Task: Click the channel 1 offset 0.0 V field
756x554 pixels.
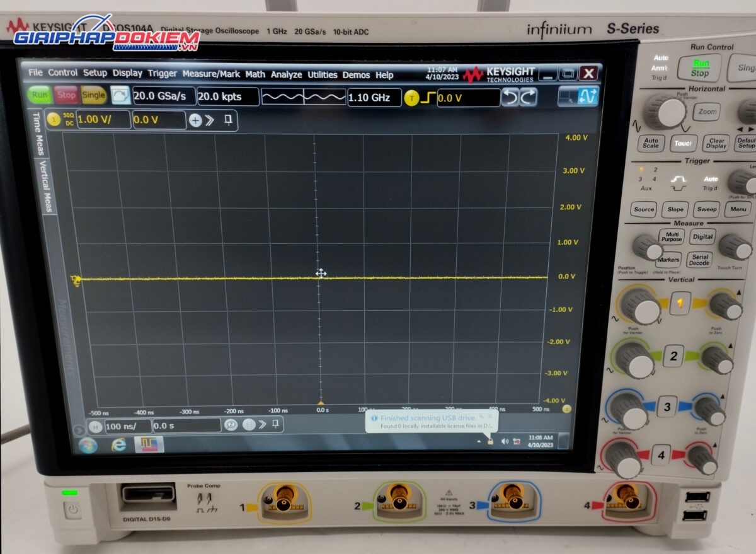Action: click(159, 120)
